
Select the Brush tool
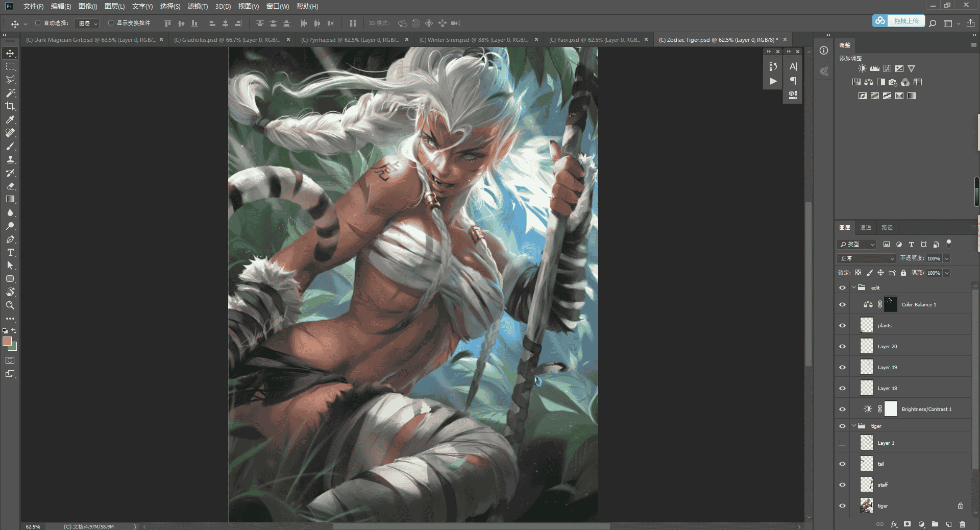(x=10, y=146)
